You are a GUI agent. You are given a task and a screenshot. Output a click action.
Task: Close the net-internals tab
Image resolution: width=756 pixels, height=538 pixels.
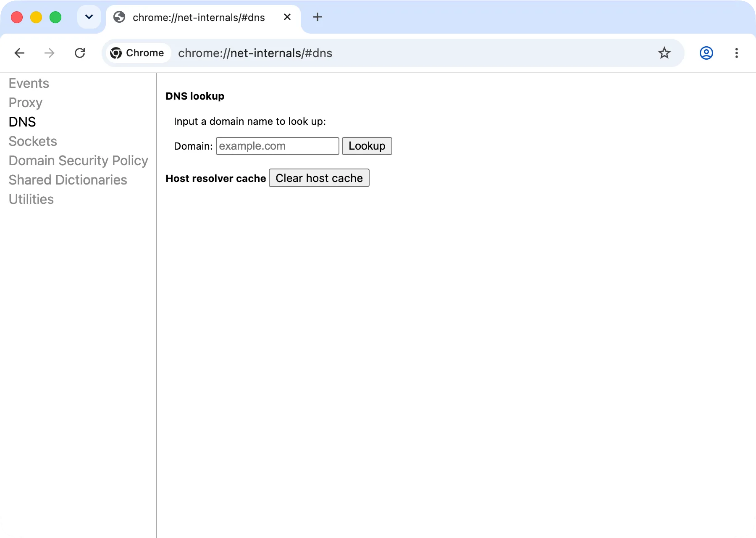pos(287,17)
